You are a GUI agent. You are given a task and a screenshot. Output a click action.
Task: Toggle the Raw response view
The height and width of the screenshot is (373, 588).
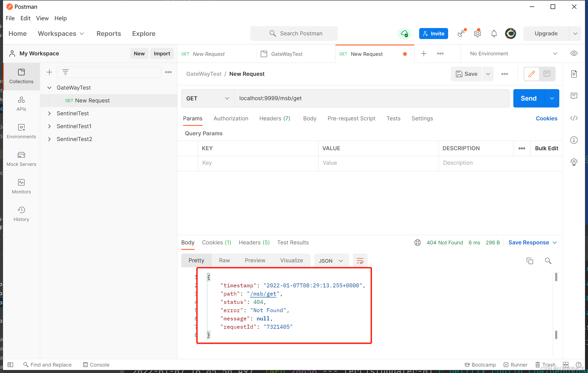225,261
